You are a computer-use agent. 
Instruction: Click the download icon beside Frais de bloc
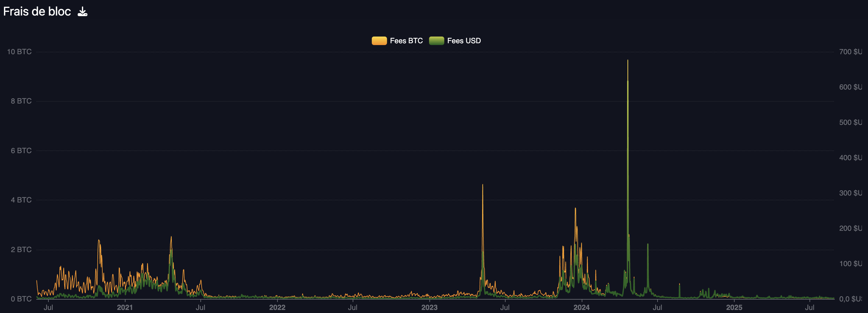(83, 12)
